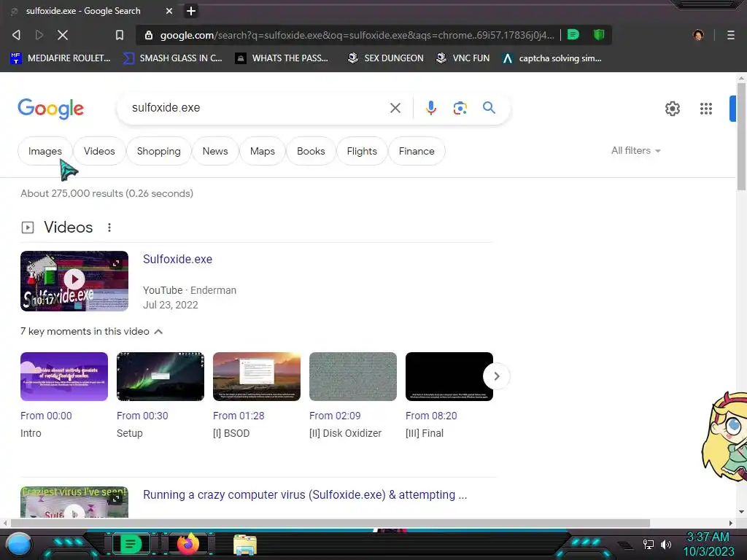The image size is (747, 560).
Task: Switch to Maps results
Action: [263, 151]
